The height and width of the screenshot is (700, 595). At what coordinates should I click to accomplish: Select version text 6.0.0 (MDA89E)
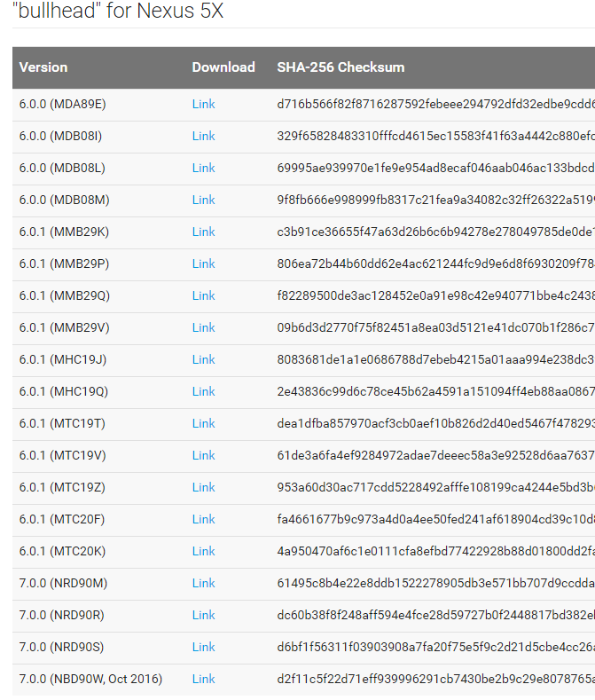coord(62,104)
